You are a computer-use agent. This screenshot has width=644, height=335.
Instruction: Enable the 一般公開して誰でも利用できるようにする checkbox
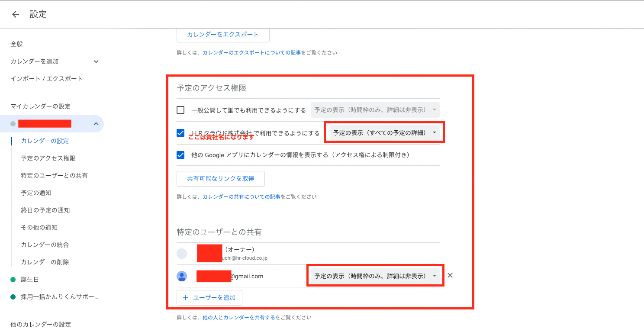180,110
